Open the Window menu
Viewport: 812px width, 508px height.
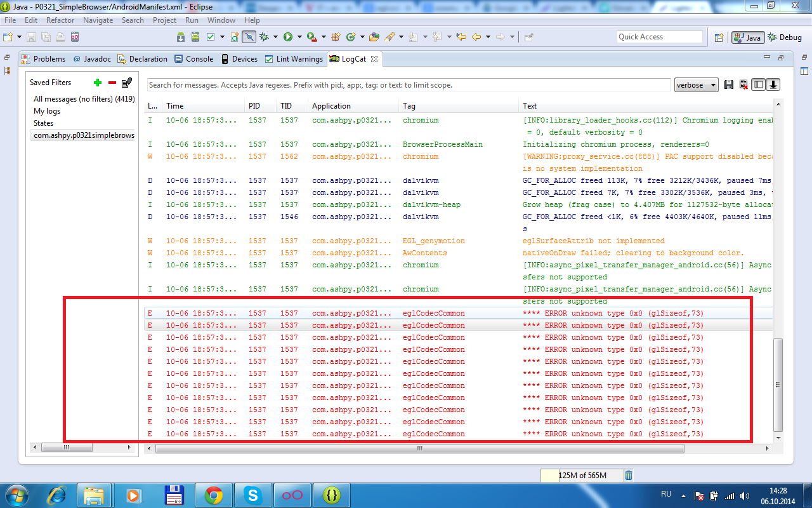[x=221, y=20]
